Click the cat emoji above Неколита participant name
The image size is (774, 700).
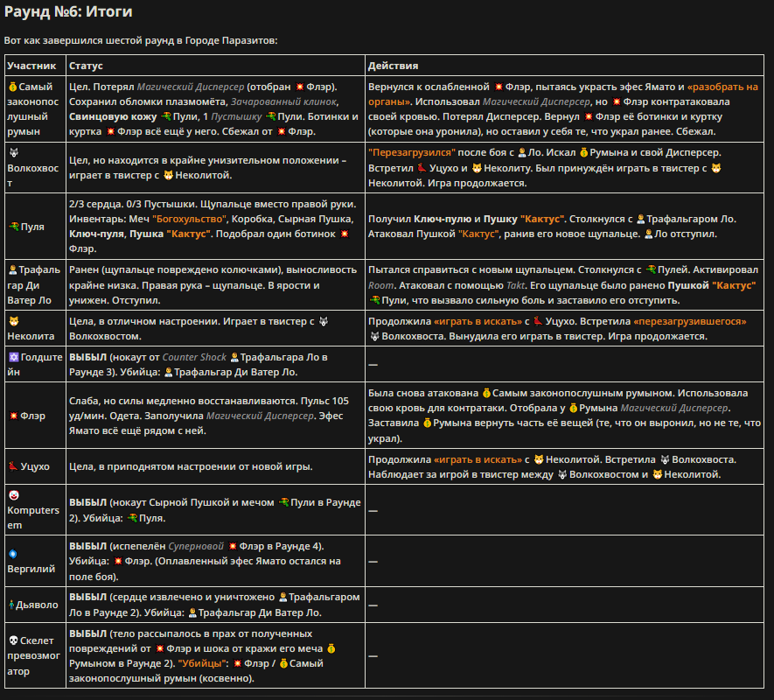(13, 321)
